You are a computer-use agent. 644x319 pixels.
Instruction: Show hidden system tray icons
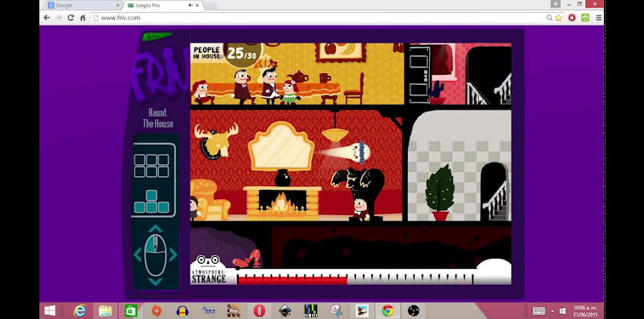[x=552, y=310]
